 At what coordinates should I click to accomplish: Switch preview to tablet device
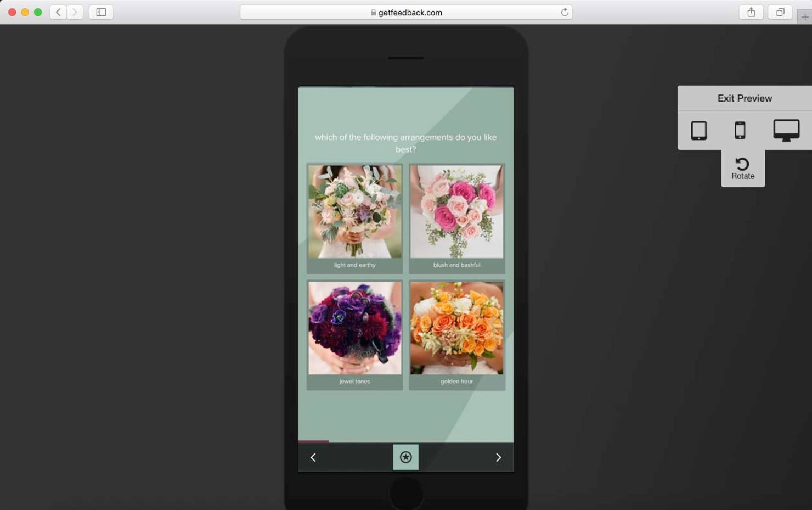coord(698,131)
